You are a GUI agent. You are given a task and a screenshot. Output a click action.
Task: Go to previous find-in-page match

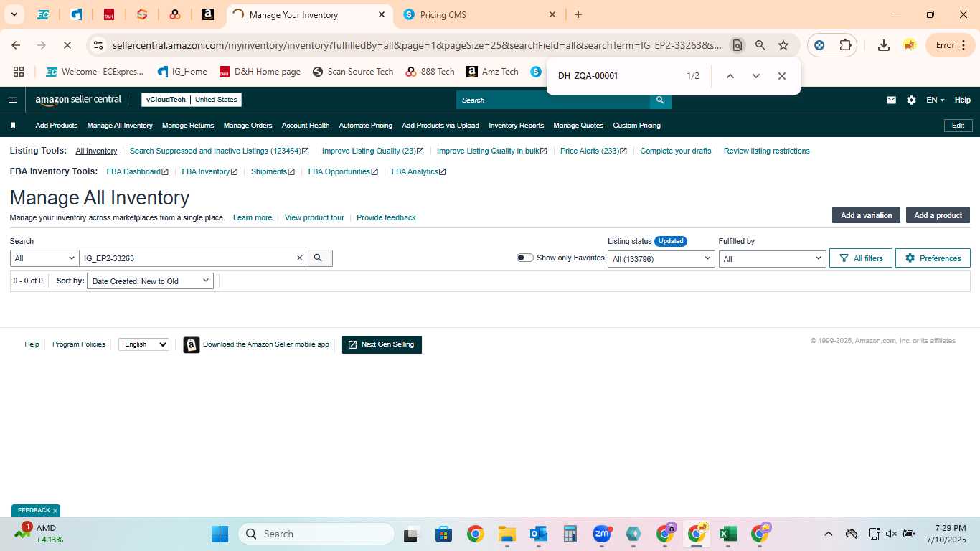(x=730, y=76)
